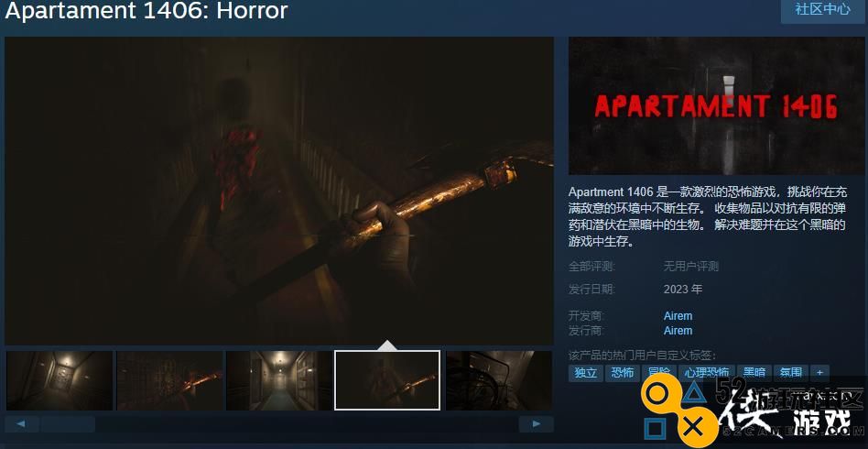
Task: Click the first Airem developer link
Action: point(678,316)
